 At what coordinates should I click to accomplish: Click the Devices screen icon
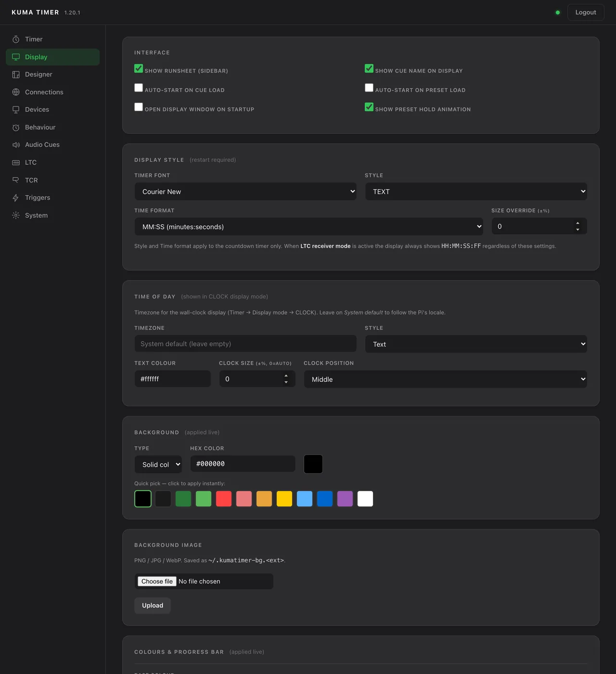(16, 110)
